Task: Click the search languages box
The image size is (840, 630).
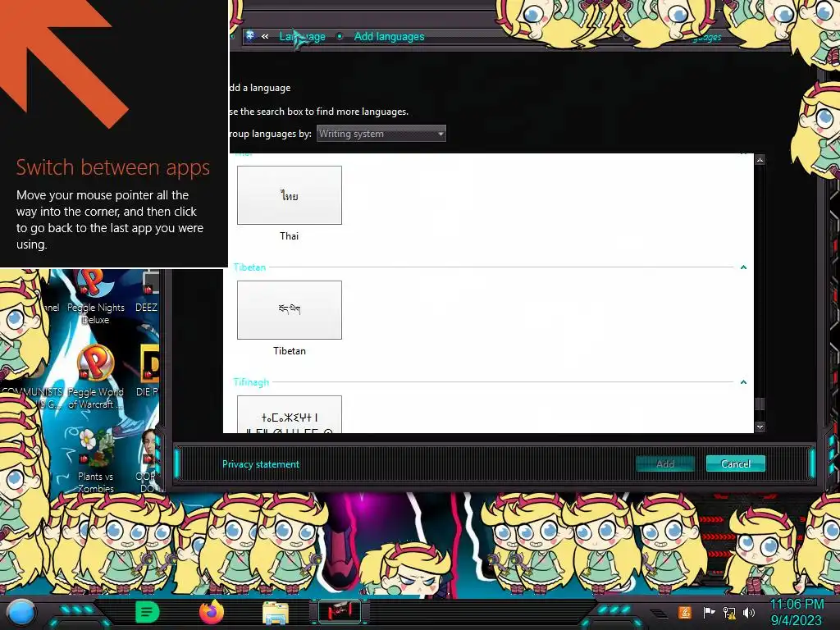Action: tap(707, 37)
